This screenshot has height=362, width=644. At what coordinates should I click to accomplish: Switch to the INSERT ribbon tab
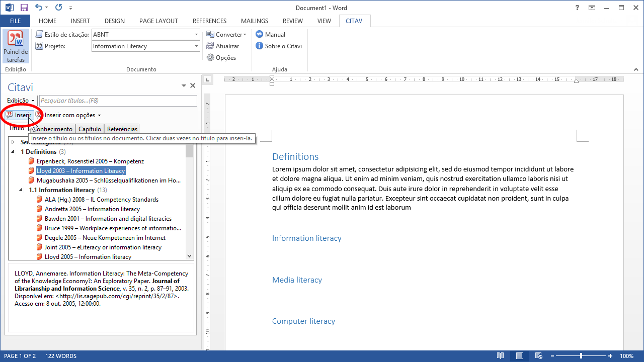(x=80, y=21)
